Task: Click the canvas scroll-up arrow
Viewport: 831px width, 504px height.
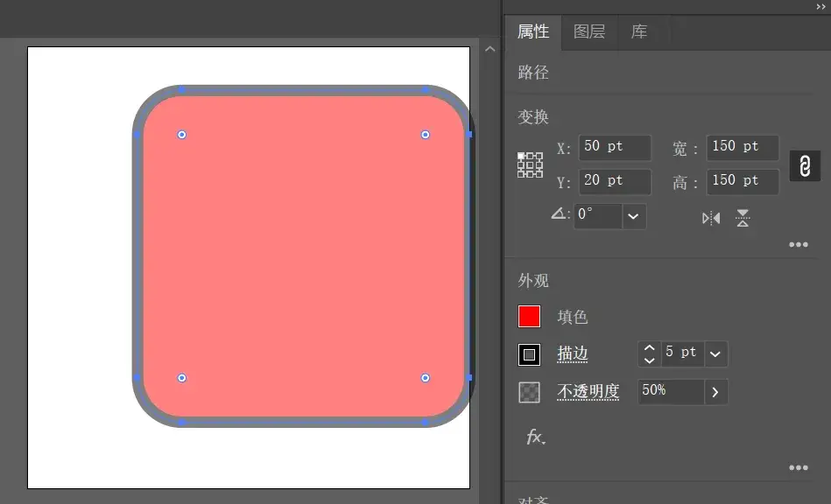Action: [490, 49]
